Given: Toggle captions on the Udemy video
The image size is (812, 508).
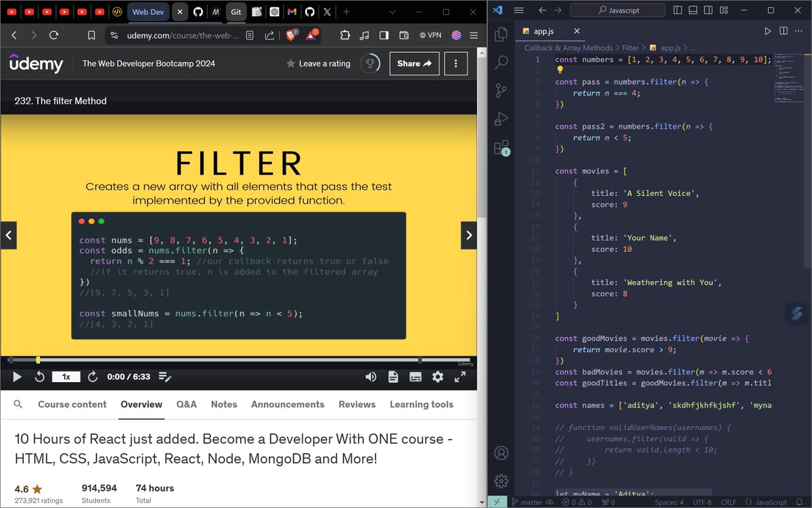Looking at the screenshot, I should (415, 377).
